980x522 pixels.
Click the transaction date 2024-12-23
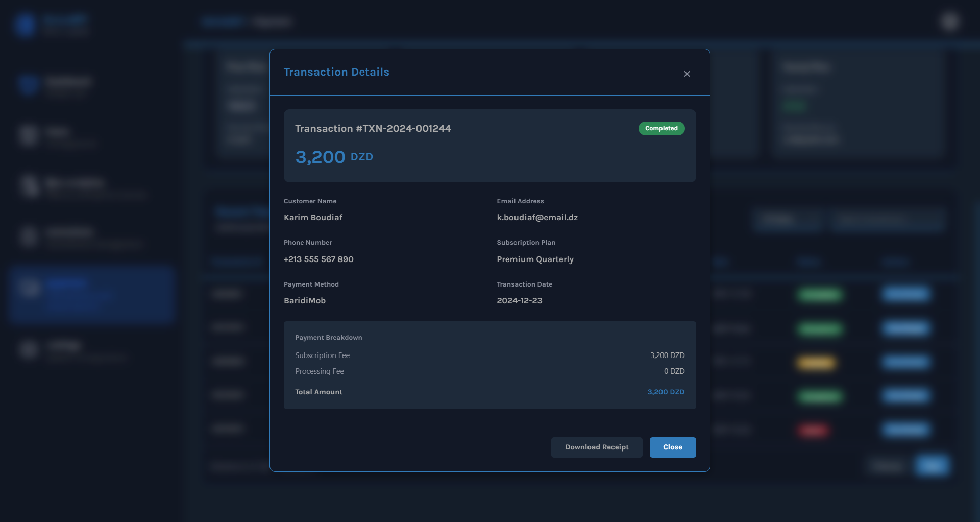click(520, 301)
